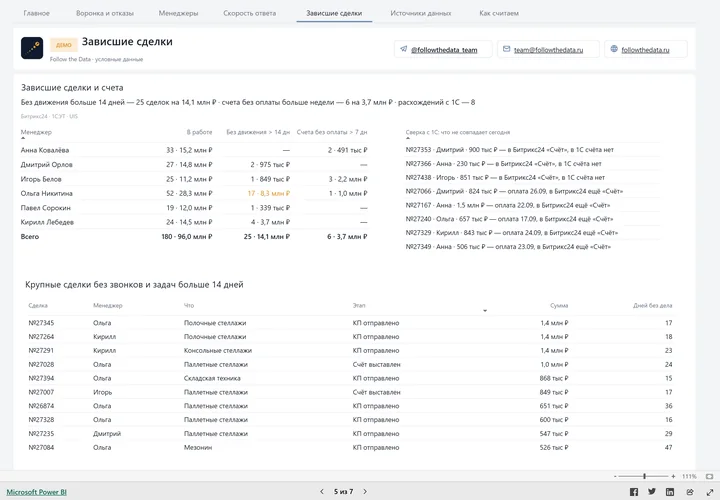This screenshot has width=720, height=500.
Task: Click zoom out minus button
Action: pos(615,476)
